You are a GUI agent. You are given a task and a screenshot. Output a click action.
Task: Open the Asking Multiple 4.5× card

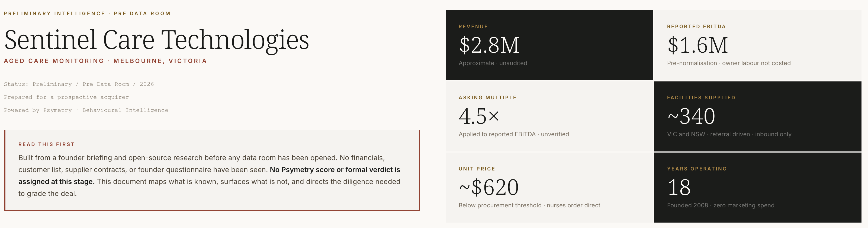pos(549,116)
